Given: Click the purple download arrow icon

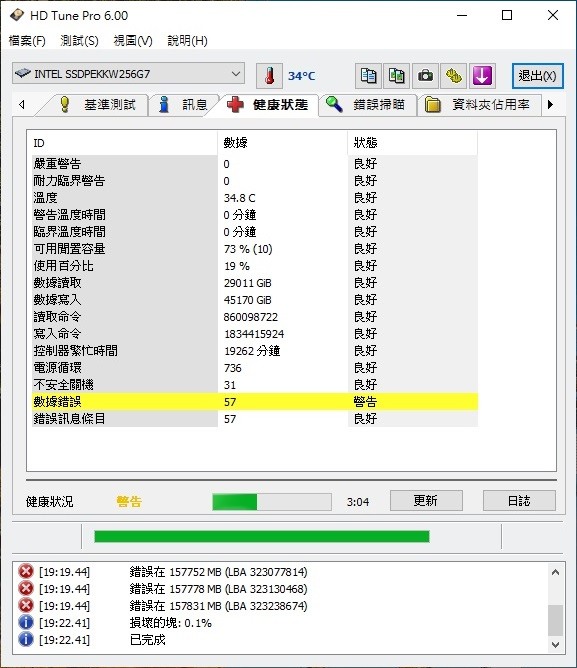Looking at the screenshot, I should 482,76.
